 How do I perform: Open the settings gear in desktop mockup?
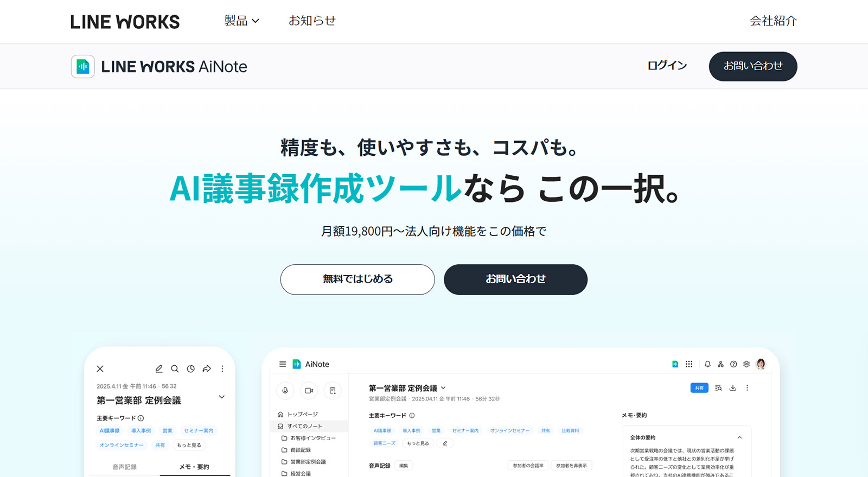[x=746, y=364]
